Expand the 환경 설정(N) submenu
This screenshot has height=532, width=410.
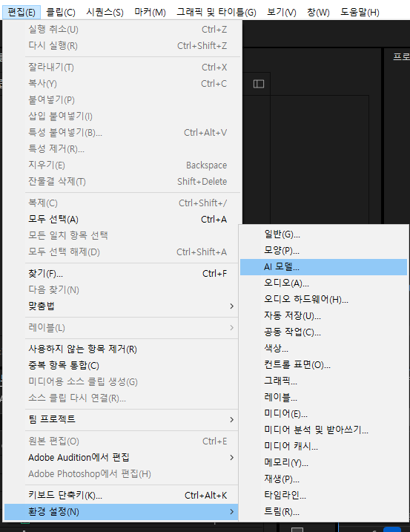pos(122,512)
